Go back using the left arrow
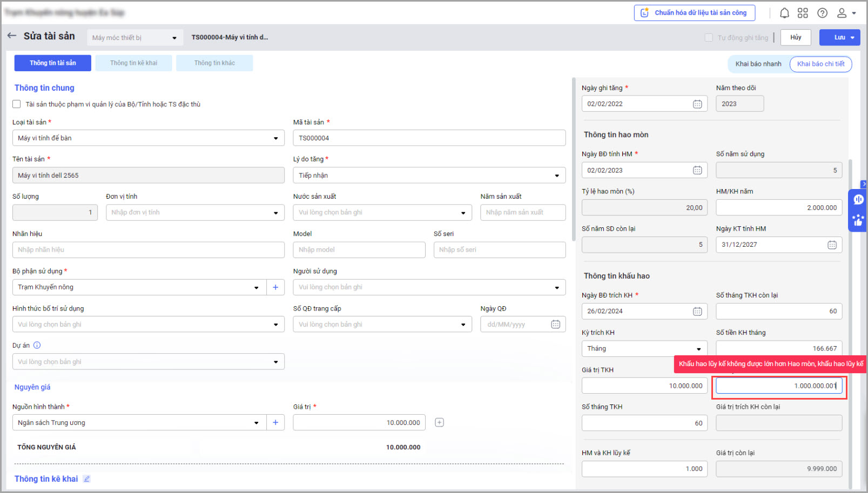This screenshot has width=868, height=493. click(12, 36)
